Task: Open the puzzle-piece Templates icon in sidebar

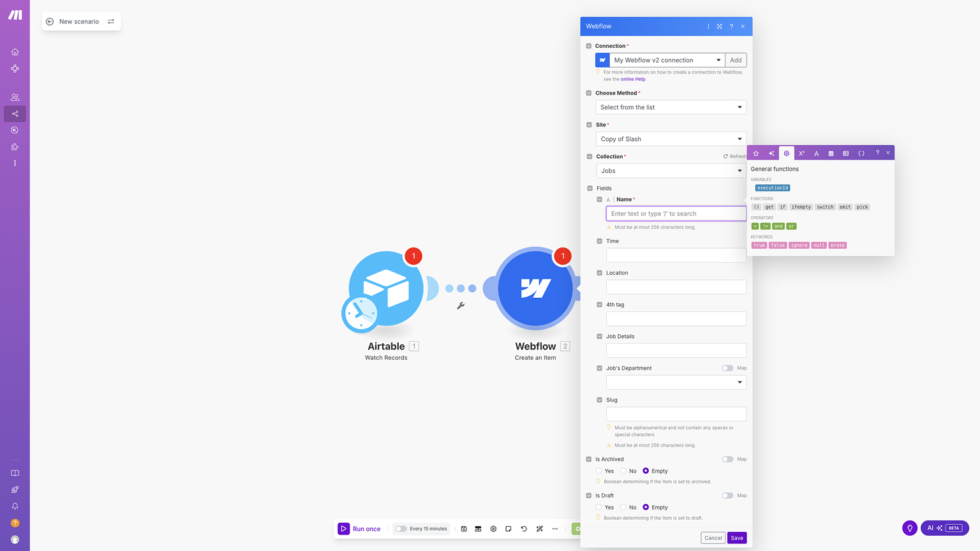Action: pyautogui.click(x=15, y=147)
